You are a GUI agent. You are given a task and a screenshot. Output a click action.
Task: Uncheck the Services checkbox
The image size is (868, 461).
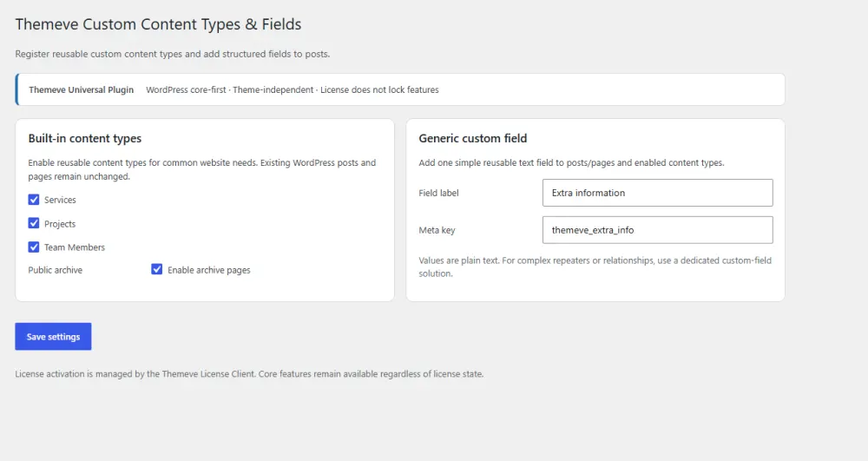click(34, 199)
